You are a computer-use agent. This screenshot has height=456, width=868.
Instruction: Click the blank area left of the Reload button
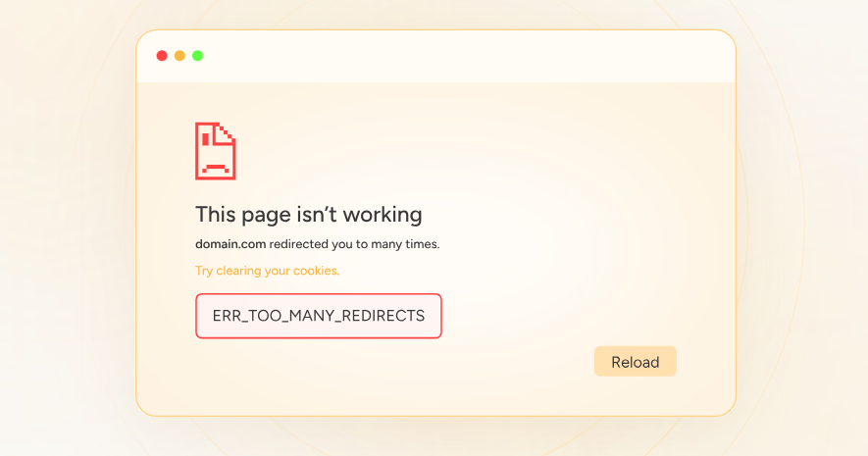pyautogui.click(x=441, y=362)
